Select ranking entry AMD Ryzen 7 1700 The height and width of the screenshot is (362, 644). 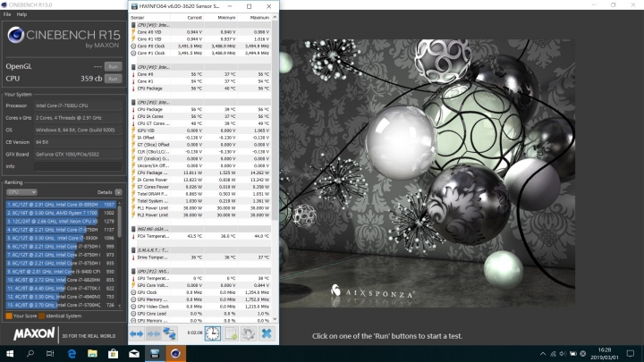tap(61, 213)
